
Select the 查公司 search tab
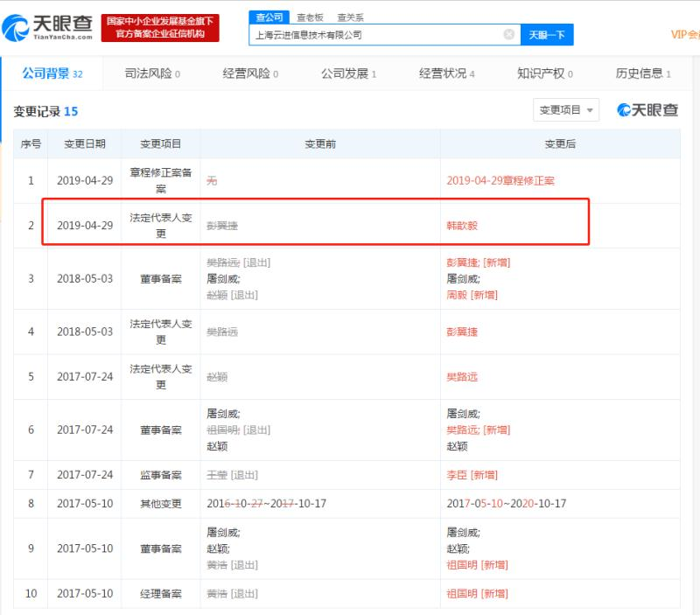click(x=268, y=17)
